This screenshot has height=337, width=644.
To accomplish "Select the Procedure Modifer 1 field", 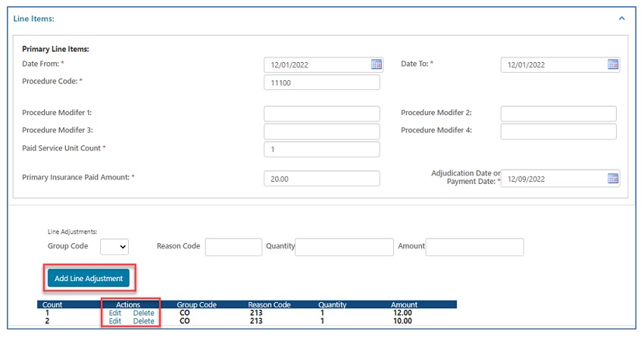I will (322, 114).
